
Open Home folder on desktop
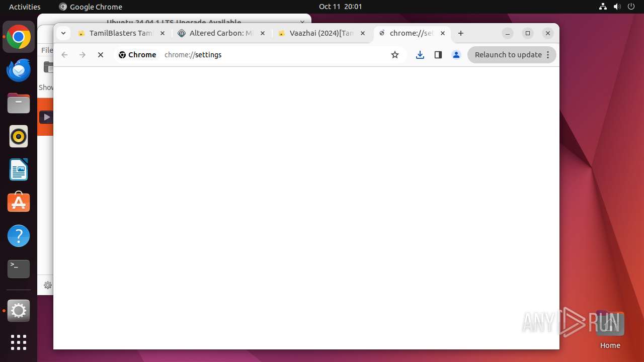[610, 330]
